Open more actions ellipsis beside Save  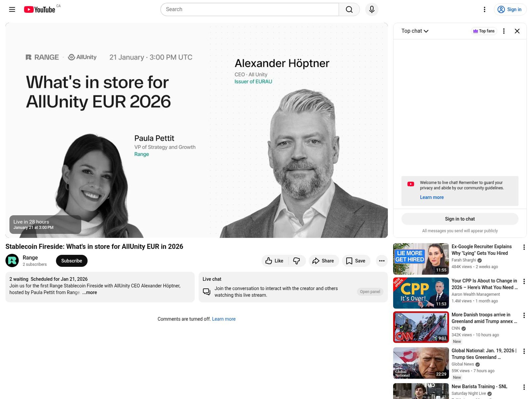(x=381, y=261)
